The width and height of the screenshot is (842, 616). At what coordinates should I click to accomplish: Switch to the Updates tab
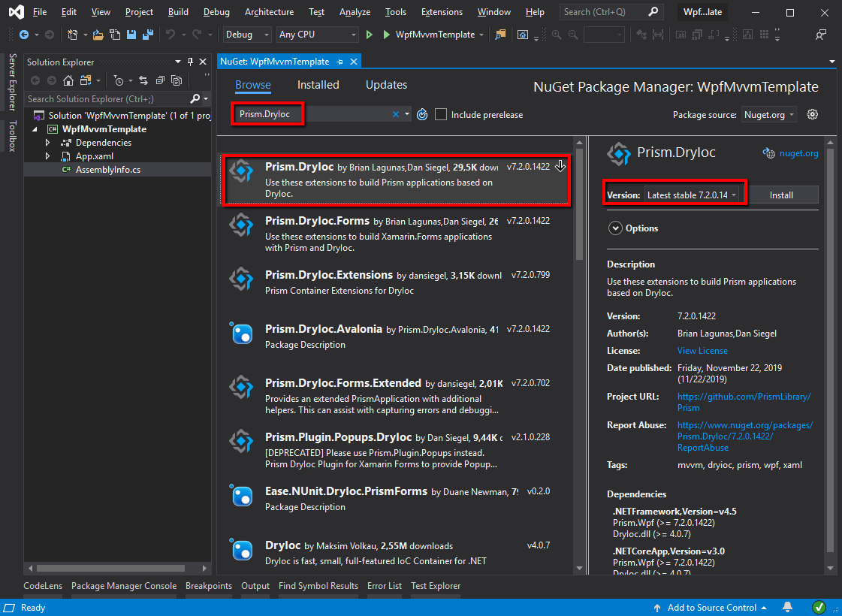pos(386,85)
